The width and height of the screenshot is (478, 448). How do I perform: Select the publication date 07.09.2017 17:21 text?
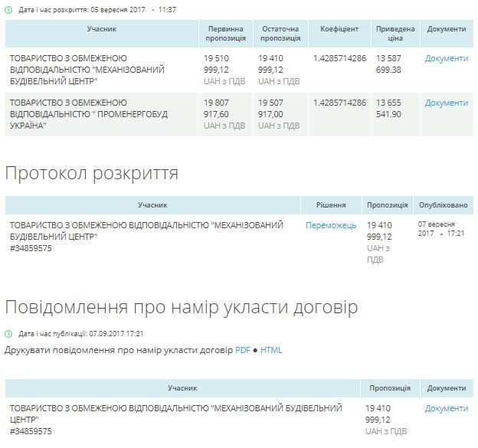(116, 334)
